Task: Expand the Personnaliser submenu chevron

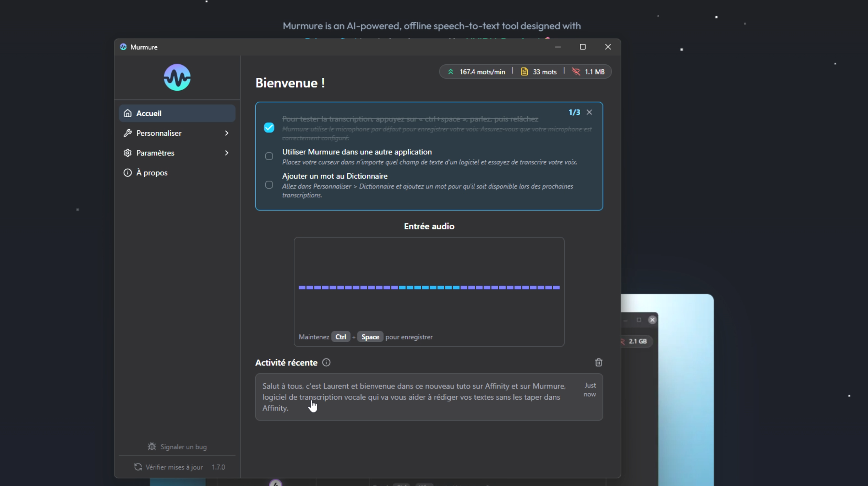Action: point(226,133)
